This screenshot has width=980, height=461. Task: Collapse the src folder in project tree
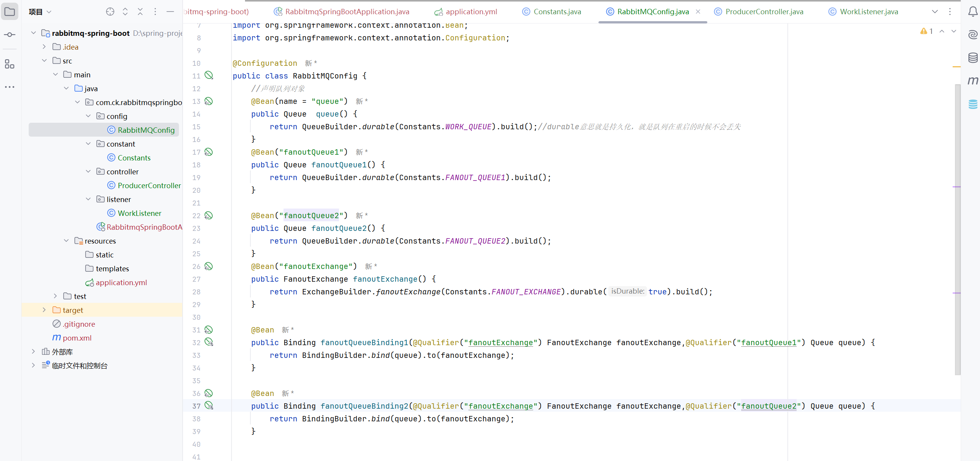[x=44, y=60]
